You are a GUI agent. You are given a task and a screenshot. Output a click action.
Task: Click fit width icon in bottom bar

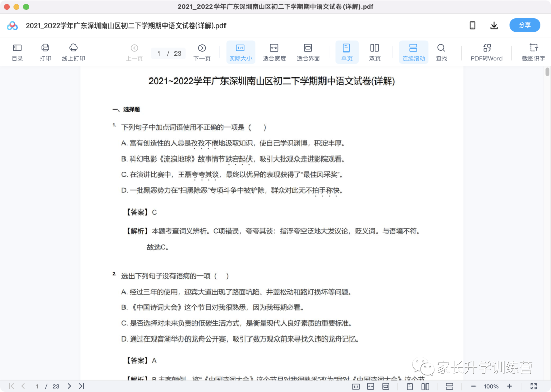[371, 387]
